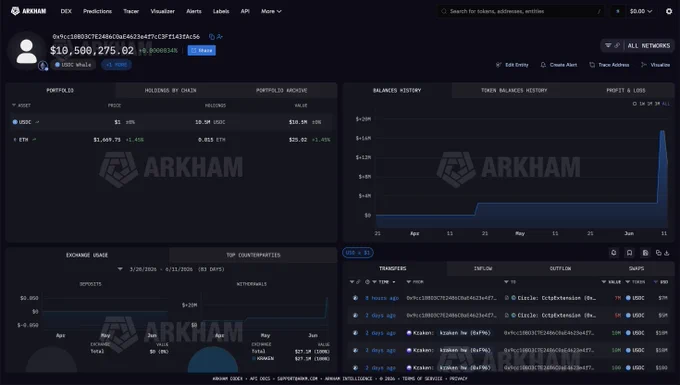
Task: Click the bell alert icon above transfers
Action: [614, 253]
